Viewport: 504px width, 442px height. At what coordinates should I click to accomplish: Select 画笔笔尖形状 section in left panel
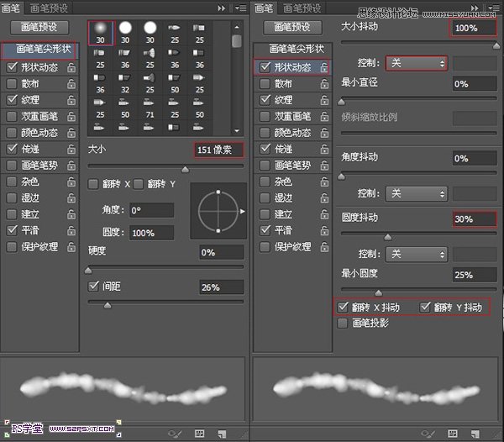coord(39,50)
